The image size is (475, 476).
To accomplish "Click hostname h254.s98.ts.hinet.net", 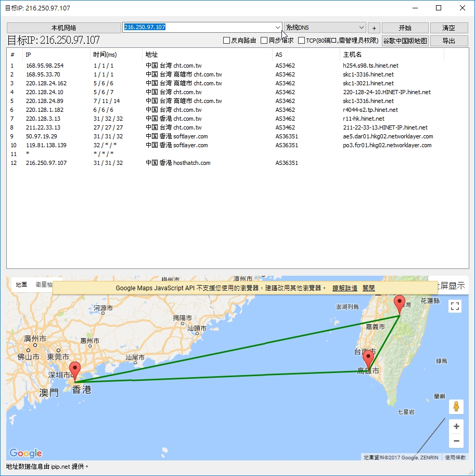I will click(x=370, y=66).
